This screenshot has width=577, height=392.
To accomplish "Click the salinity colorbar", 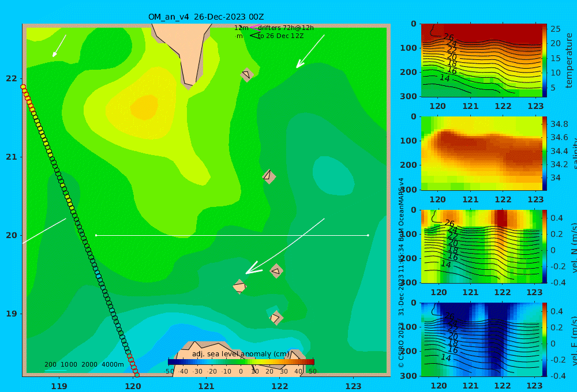I will (x=545, y=153).
